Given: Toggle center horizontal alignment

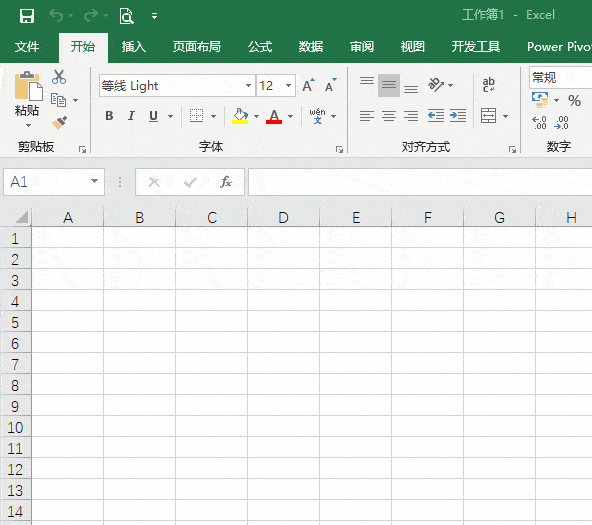Looking at the screenshot, I should (x=388, y=115).
